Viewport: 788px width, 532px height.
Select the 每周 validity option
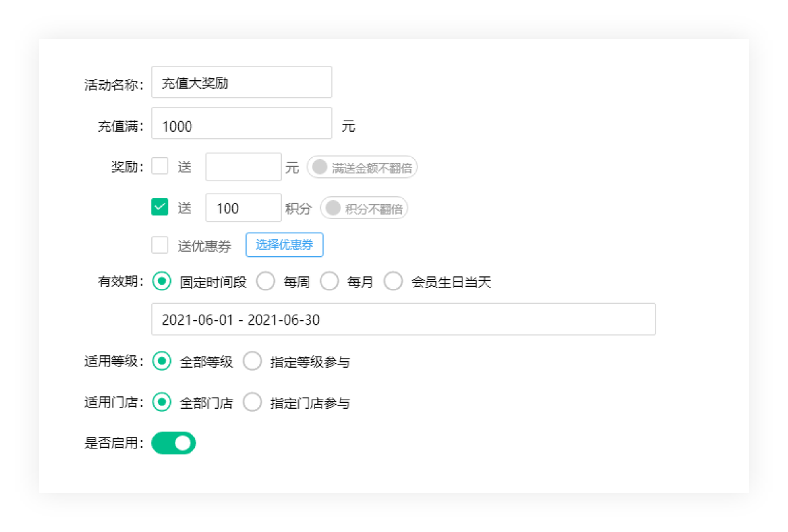pyautogui.click(x=265, y=282)
